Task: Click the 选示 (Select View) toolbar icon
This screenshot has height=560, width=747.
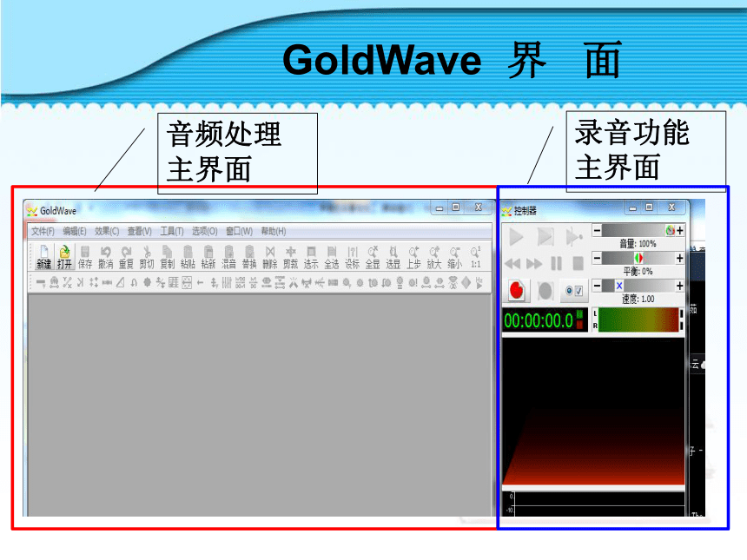Action: (x=311, y=257)
